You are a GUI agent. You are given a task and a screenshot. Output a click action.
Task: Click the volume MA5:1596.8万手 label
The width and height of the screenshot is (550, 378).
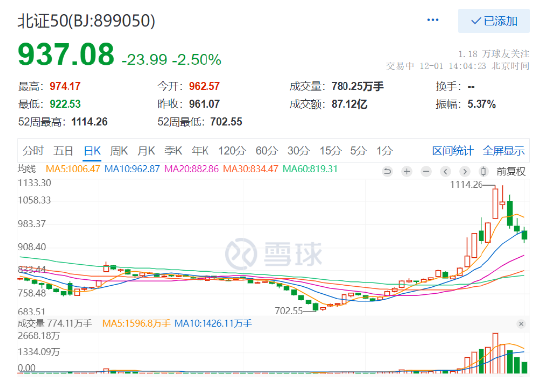(136, 323)
